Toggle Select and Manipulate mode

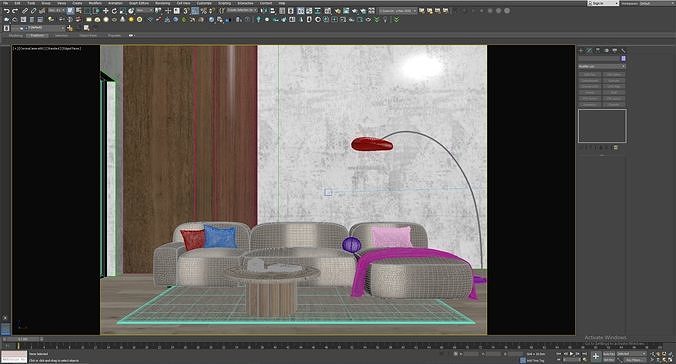click(168, 11)
